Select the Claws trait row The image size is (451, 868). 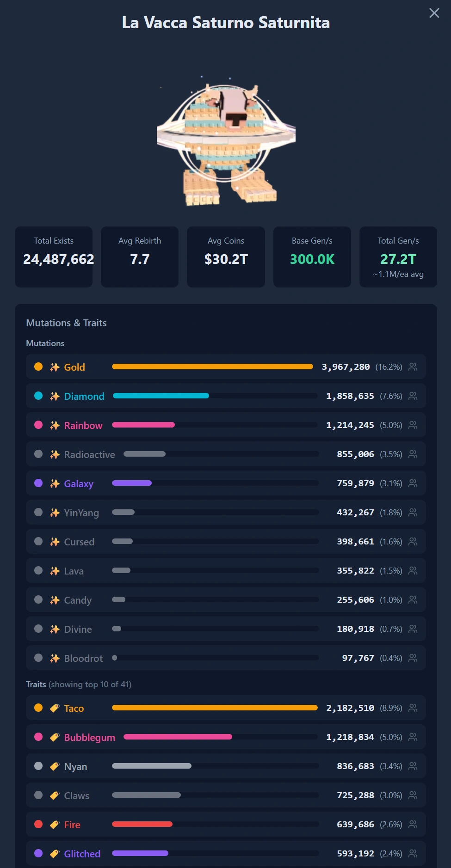[226, 795]
